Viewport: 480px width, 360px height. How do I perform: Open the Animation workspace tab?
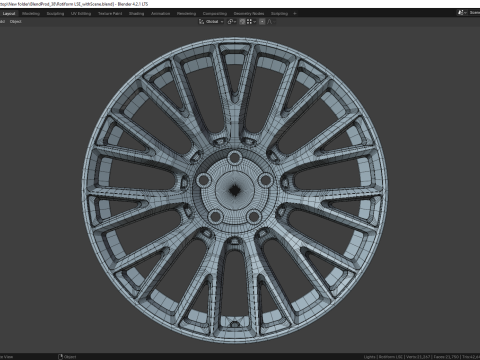point(161,14)
